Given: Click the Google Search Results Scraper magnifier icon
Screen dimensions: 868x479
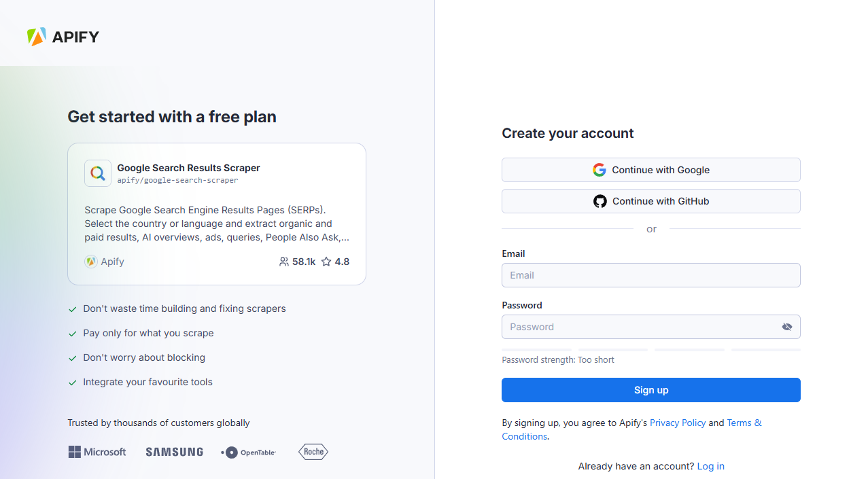Looking at the screenshot, I should (x=97, y=173).
